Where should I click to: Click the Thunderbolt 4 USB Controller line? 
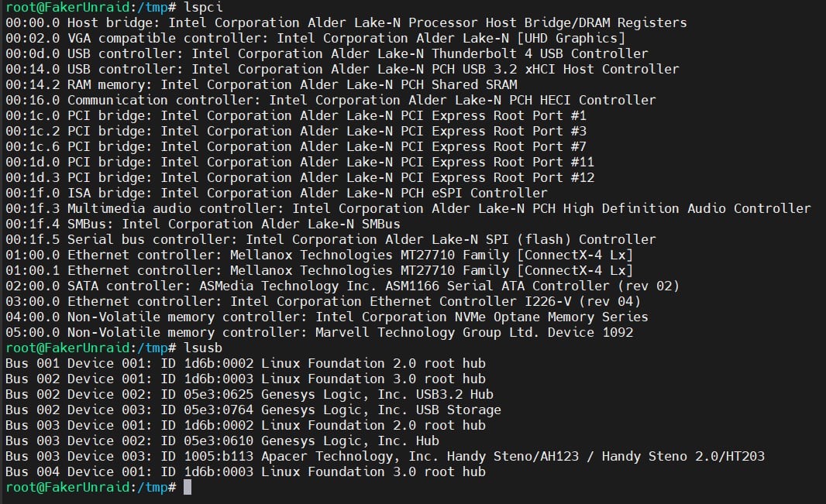[x=327, y=53]
